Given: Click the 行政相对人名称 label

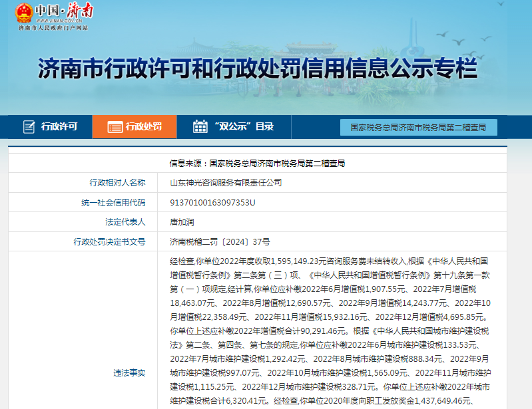Looking at the screenshot, I should pos(117,183).
